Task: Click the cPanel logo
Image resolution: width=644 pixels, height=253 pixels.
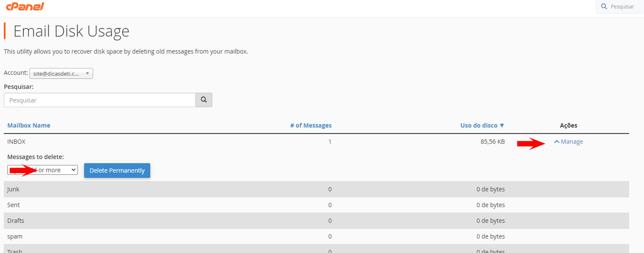Action: coord(25,6)
